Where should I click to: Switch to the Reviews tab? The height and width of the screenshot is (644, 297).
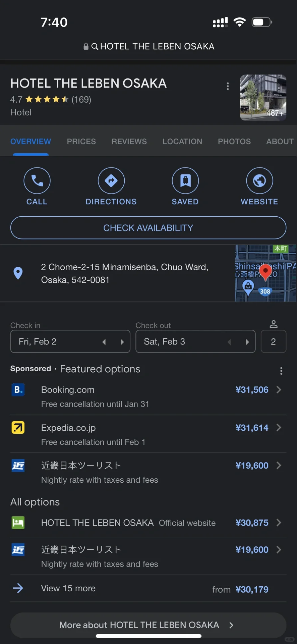click(x=129, y=142)
